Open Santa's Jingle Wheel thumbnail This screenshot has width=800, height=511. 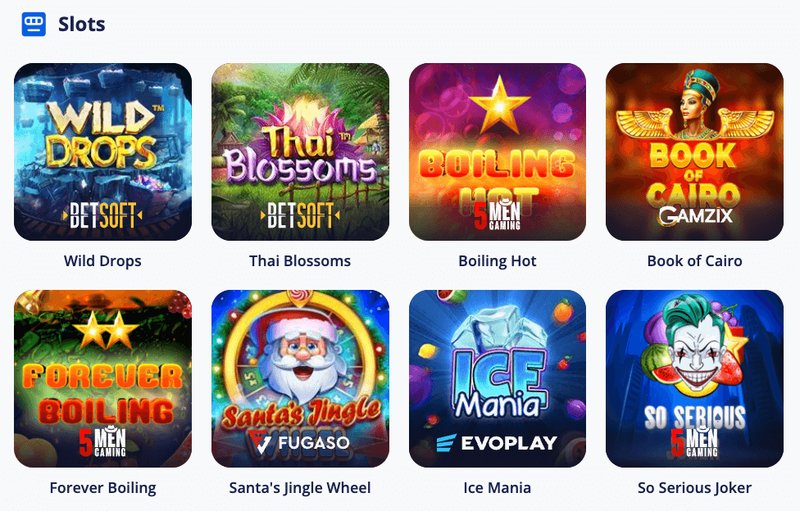[300, 379]
